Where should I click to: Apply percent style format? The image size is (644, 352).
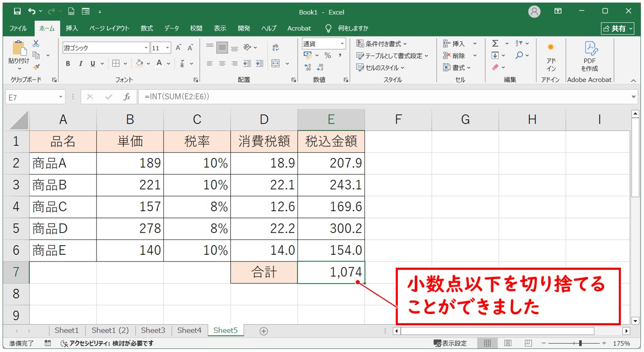pos(328,55)
